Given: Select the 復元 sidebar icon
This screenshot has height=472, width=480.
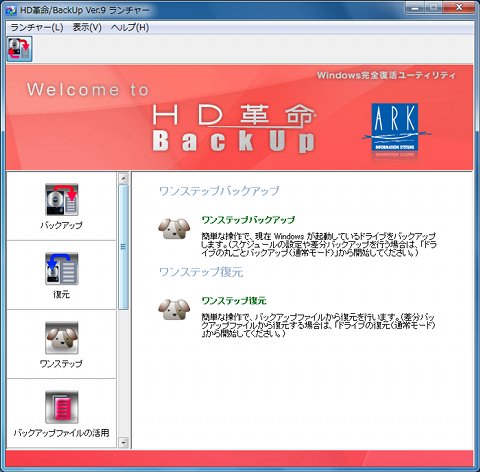Looking at the screenshot, I should 62,269.
